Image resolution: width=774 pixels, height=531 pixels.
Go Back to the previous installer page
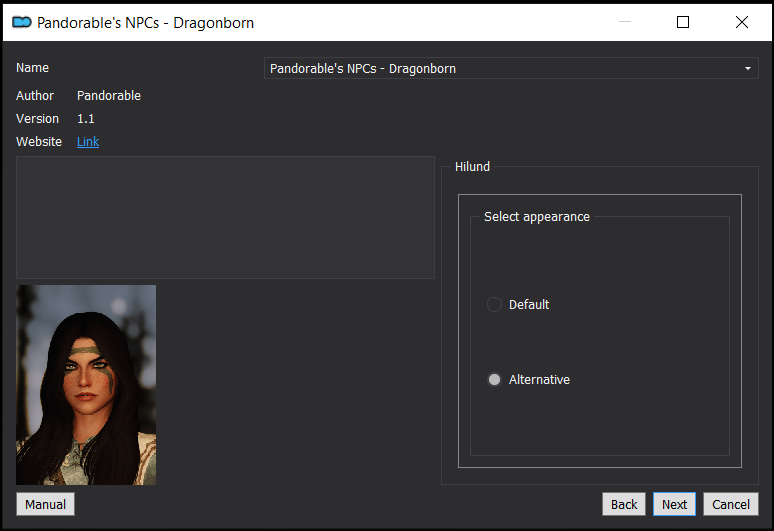(x=624, y=504)
